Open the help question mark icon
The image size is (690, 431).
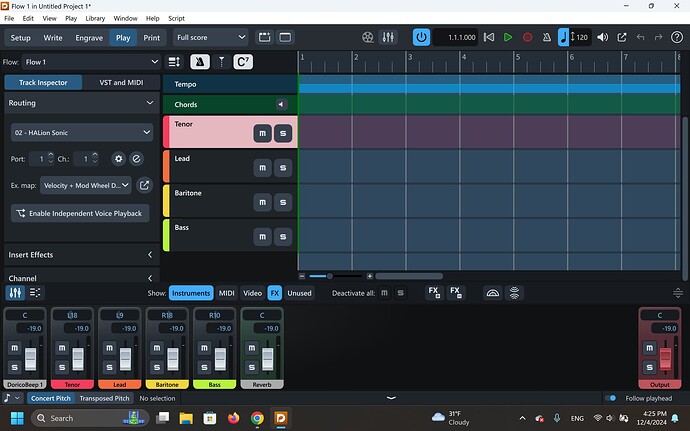click(677, 37)
